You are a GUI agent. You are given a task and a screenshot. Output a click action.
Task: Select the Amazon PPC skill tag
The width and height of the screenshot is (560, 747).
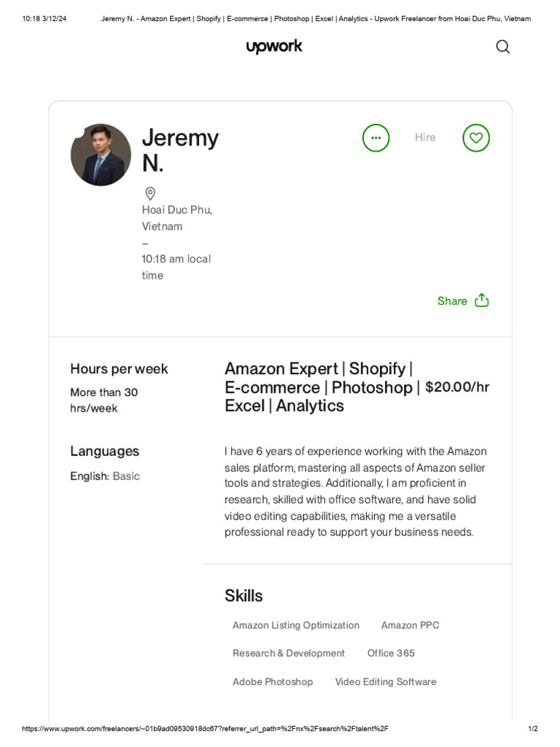[x=410, y=625]
